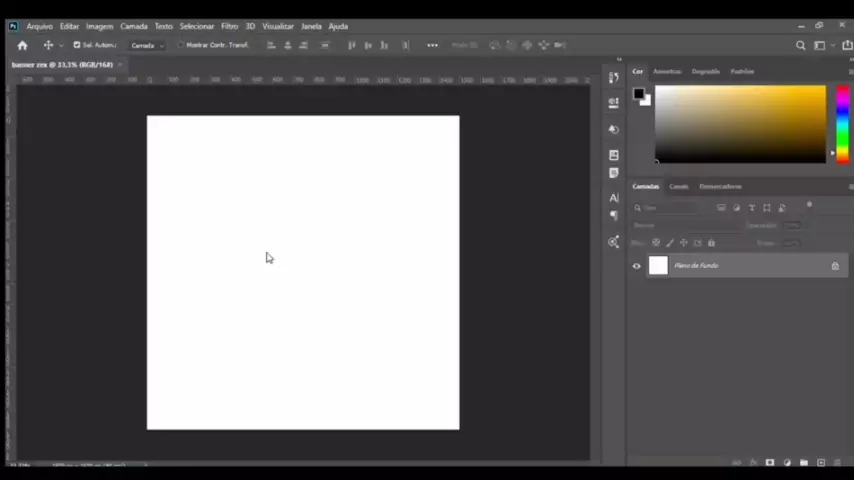Hide the Plano de Fundo layer
854x480 pixels.
coord(636,266)
